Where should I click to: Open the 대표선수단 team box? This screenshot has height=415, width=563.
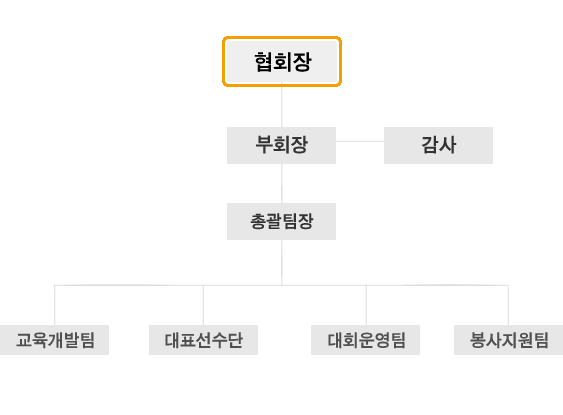point(204,340)
